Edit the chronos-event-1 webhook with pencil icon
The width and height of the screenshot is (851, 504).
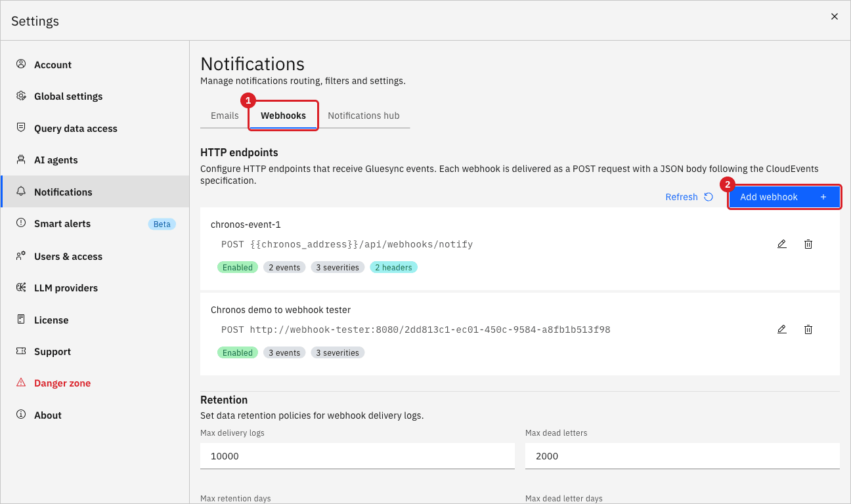pyautogui.click(x=781, y=244)
